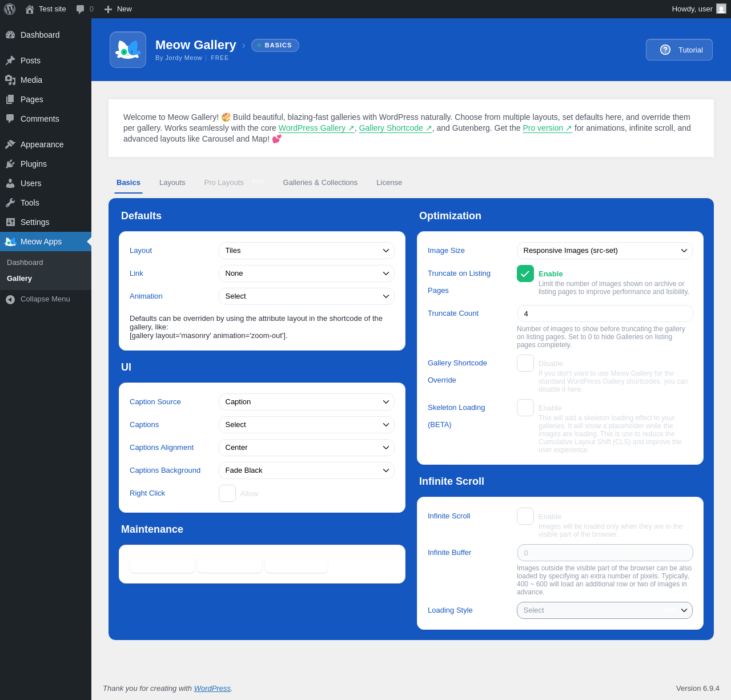Click the plus New icon
Viewport: 731px width, 700px height.
coord(108,9)
